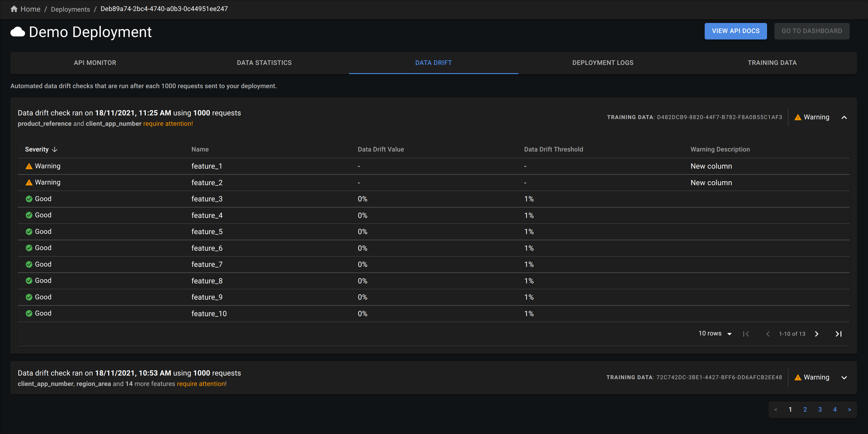Click green check icon in feature_5 row

[x=29, y=232]
